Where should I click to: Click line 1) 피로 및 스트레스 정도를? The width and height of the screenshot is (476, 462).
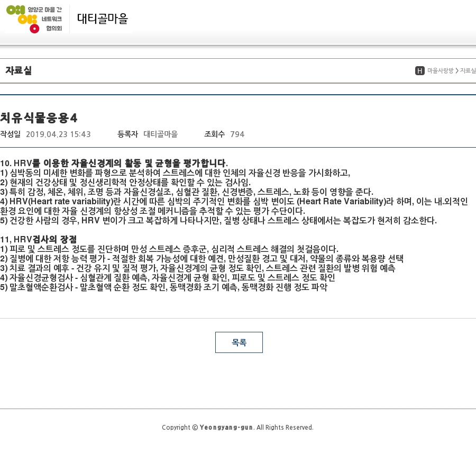click(x=169, y=249)
